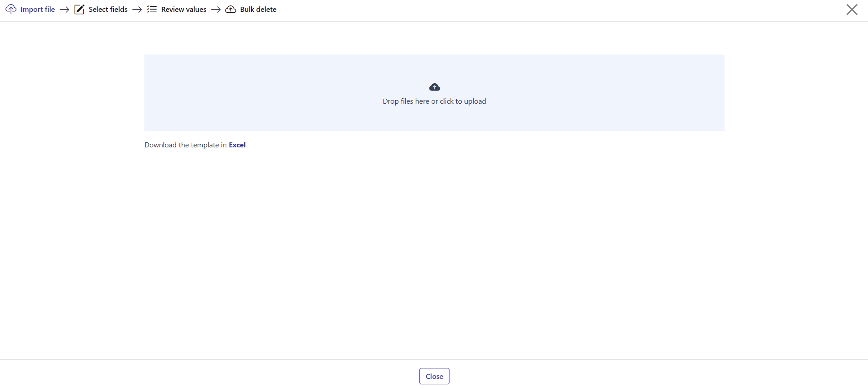Click the Import file cloud icon
The height and width of the screenshot is (388, 868).
(11, 9)
